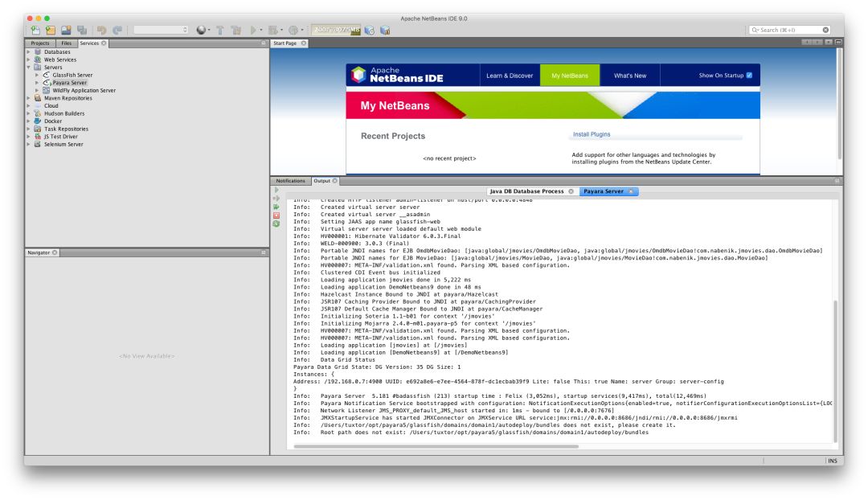Viewport: 868px width, 500px height.
Task: Expand the Payara Server node arrow
Action: click(x=37, y=83)
